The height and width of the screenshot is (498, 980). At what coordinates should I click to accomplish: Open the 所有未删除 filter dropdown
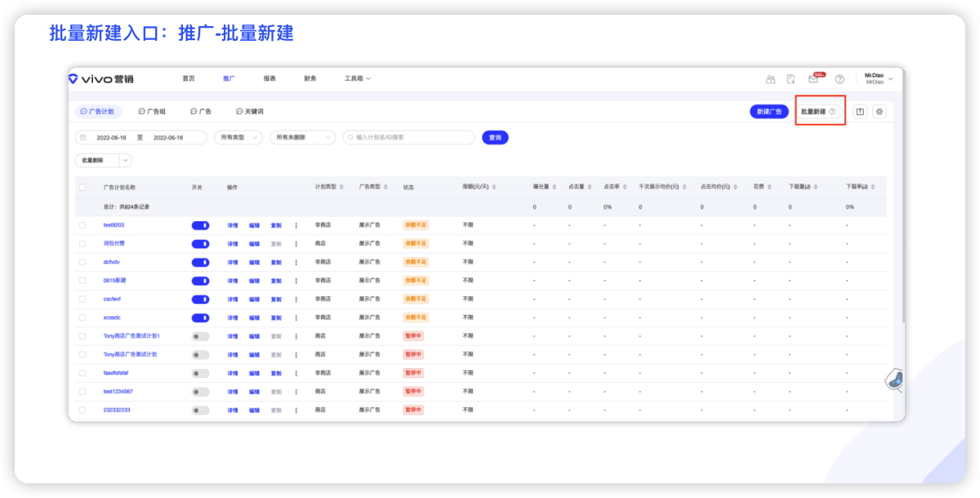tap(302, 137)
